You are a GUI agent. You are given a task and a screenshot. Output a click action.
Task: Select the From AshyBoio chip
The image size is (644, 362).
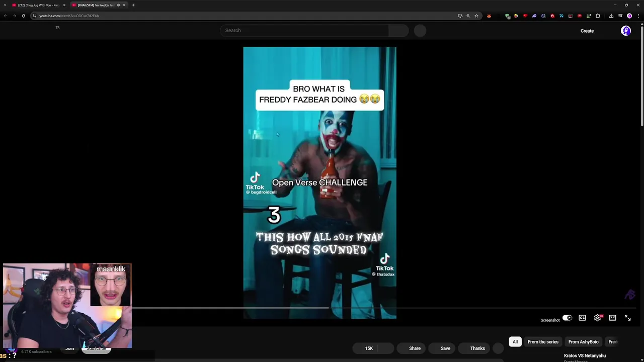point(583,342)
